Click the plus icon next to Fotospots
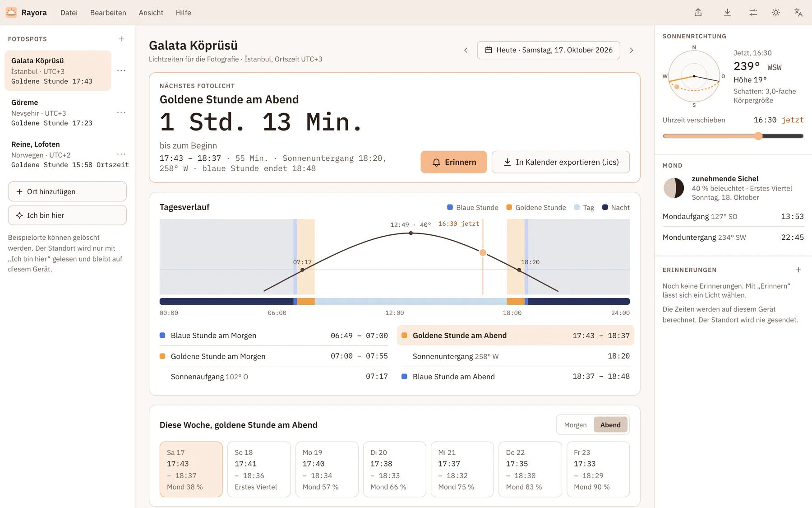The width and height of the screenshot is (812, 508). 121,39
